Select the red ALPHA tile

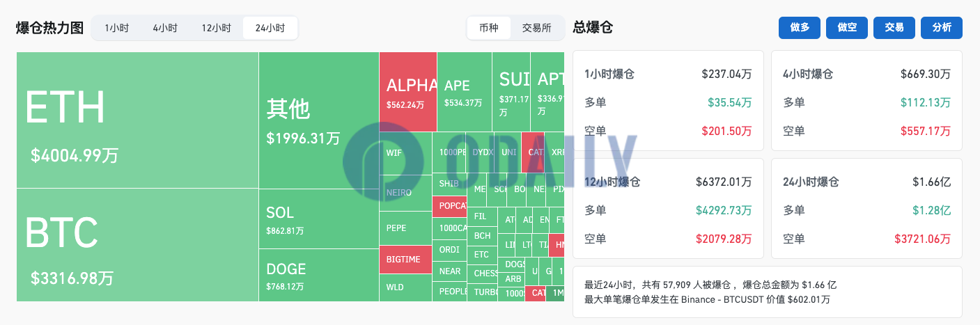[x=408, y=92]
